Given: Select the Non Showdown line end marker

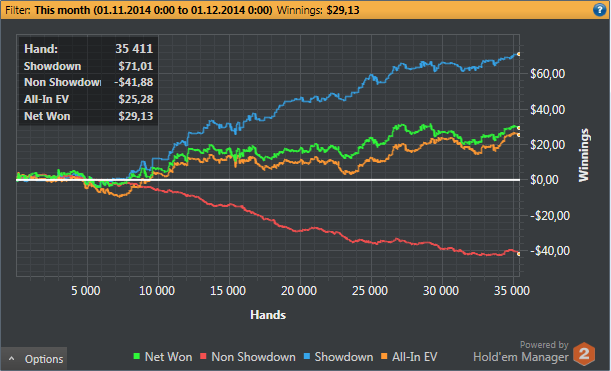Looking at the screenshot, I should (x=519, y=254).
